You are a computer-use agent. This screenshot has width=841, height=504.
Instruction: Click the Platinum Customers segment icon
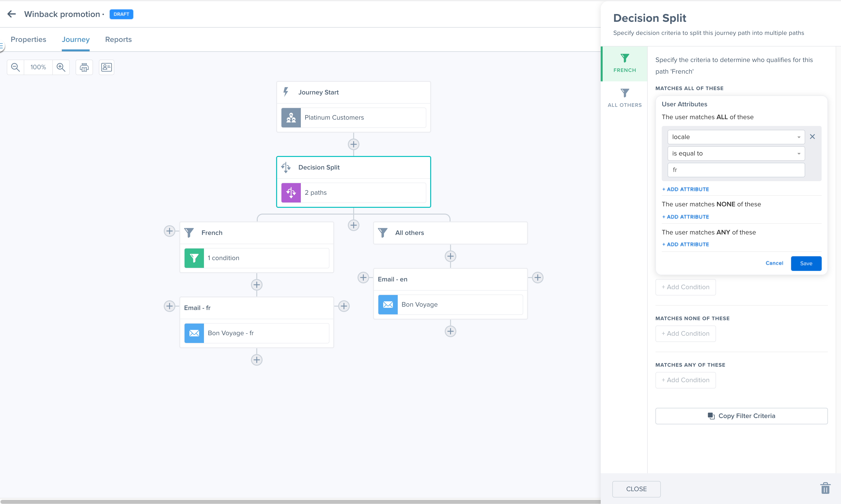coord(291,117)
